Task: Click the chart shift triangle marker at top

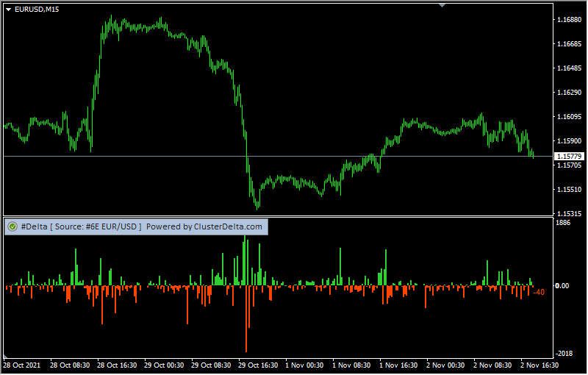Action: [x=442, y=5]
